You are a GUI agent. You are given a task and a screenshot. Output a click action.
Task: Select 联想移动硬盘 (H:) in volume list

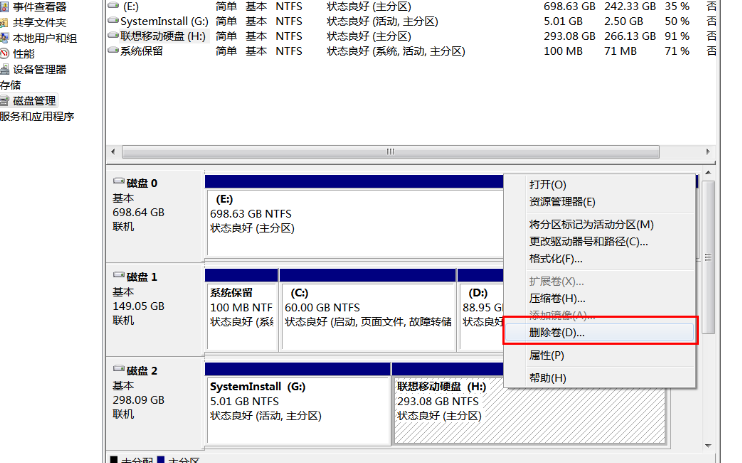coord(411,36)
